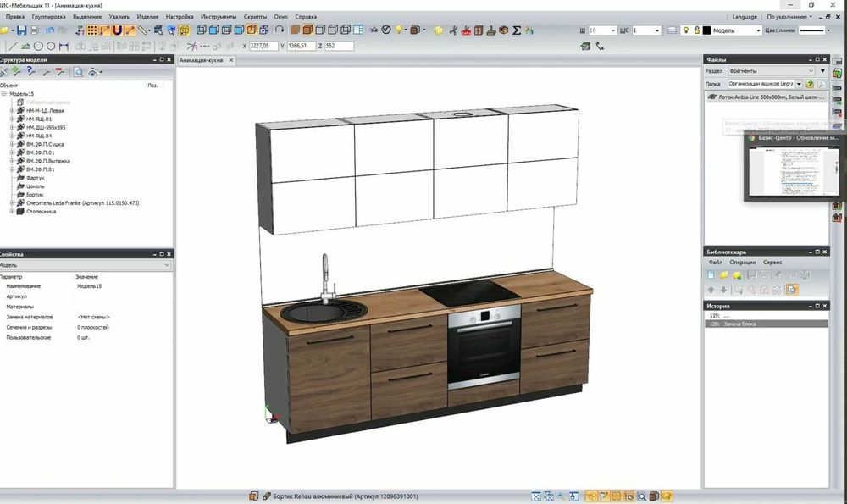Enable textured brown cube render mode
Image resolution: width=847 pixels, height=504 pixels.
pos(308,30)
